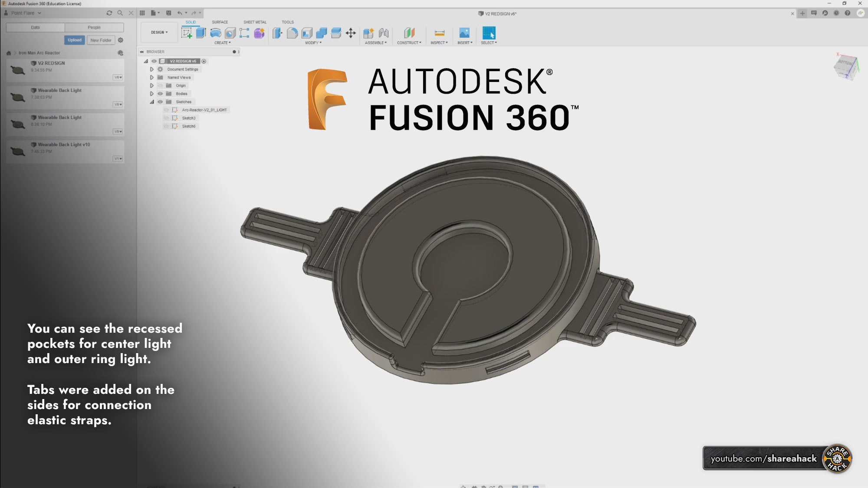Click the New Folder button
Screen dimensions: 868x488
101,40
